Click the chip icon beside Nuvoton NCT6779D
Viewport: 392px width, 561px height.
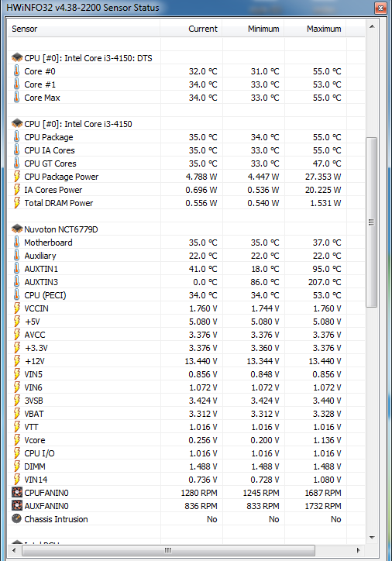click(x=17, y=229)
